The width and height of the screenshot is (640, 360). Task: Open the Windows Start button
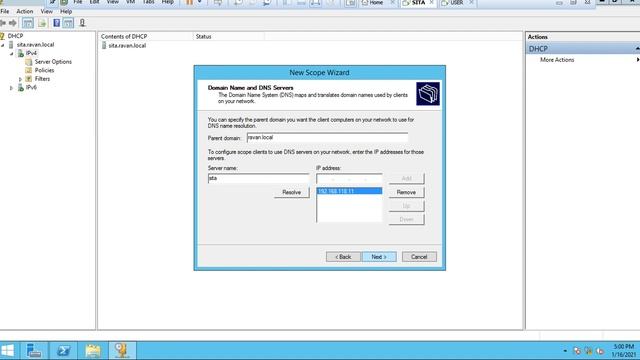click(x=8, y=350)
